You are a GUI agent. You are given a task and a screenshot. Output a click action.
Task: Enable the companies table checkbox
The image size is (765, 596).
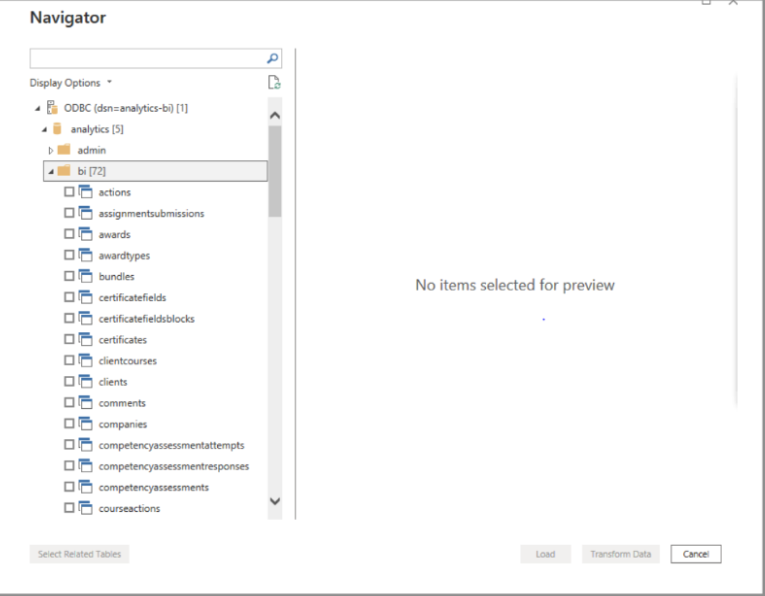69,424
